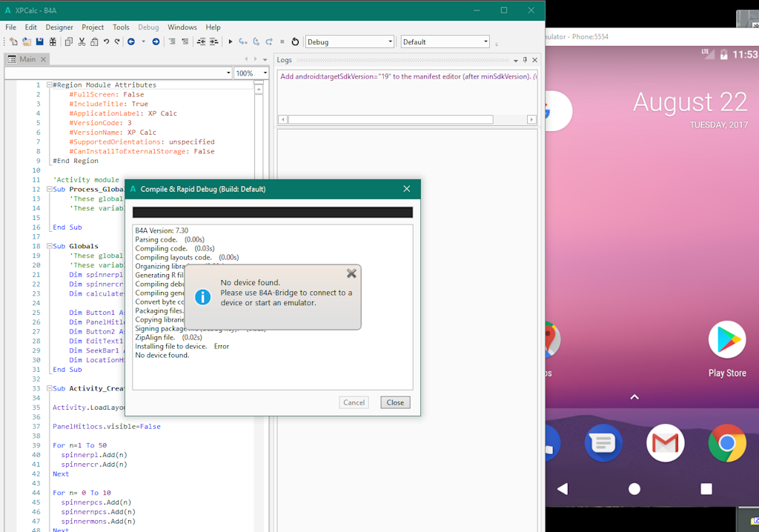Open the Tools menu

pyautogui.click(x=121, y=27)
